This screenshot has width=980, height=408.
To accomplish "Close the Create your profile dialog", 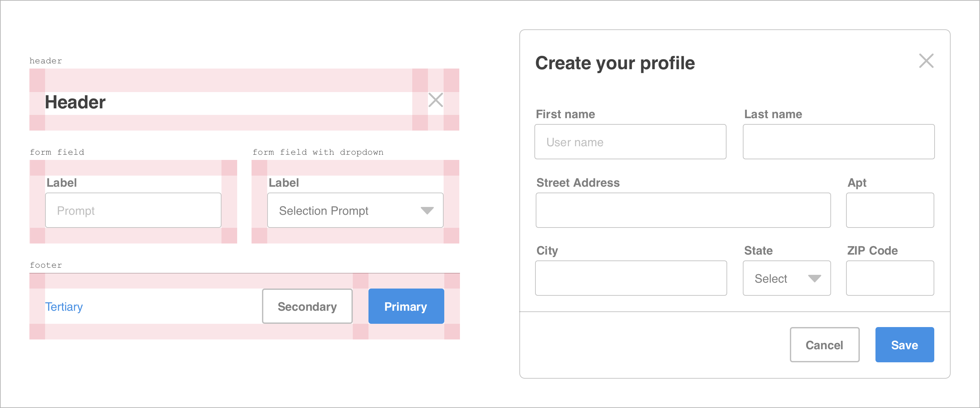I will pyautogui.click(x=925, y=61).
